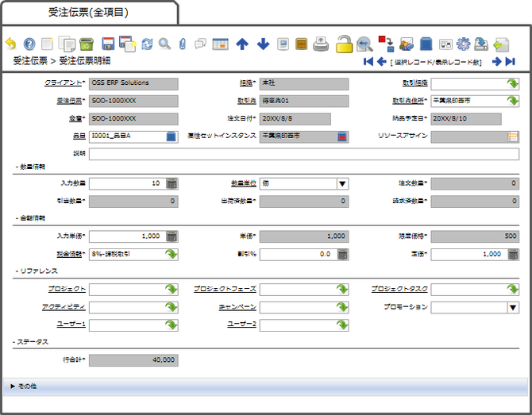Collapse the 数量情報 section header

pyautogui.click(x=30, y=167)
